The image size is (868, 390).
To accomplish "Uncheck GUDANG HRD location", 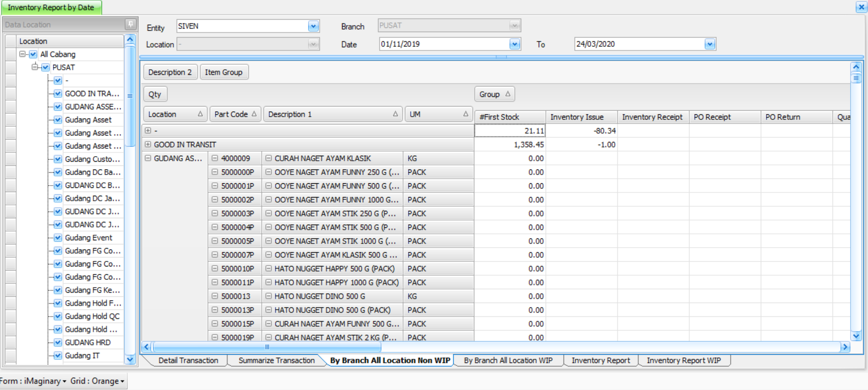I will (58, 343).
